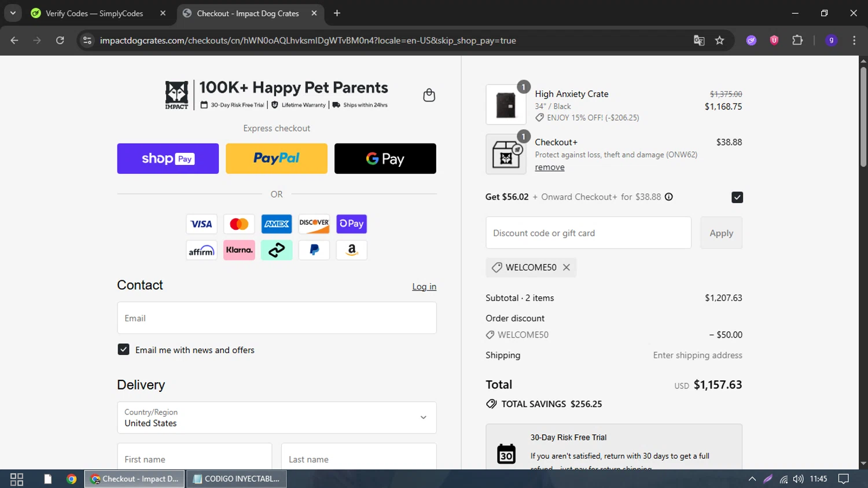Image resolution: width=868 pixels, height=488 pixels.
Task: Switch to Verify Codes — SimplyCodes tab
Action: (94, 13)
